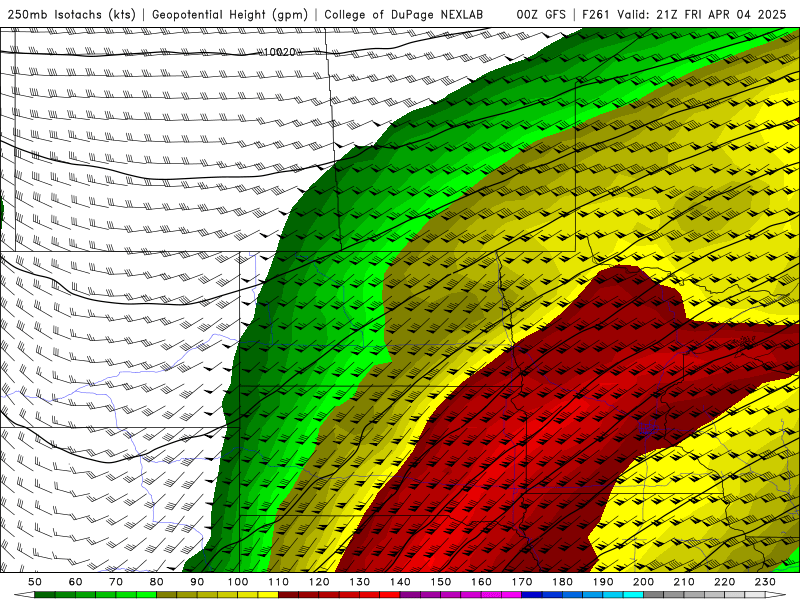Click the 110 value on the color scale
The image size is (800, 600).
pos(278,582)
